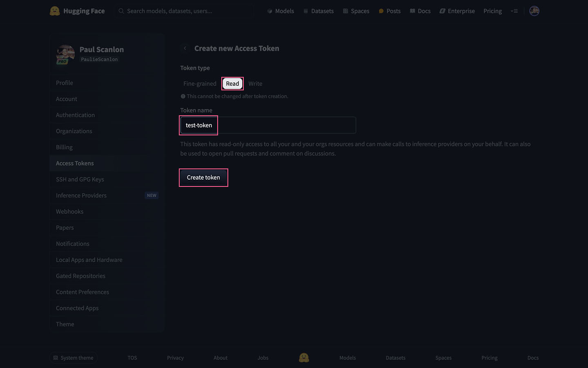The width and height of the screenshot is (588, 368).
Task: Select Fine-grained token type
Action: (x=200, y=83)
